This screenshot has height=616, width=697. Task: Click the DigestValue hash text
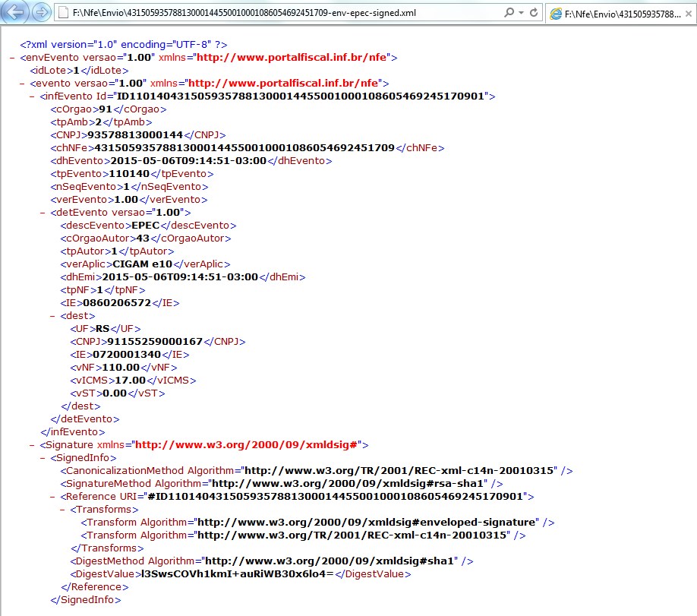238,573
